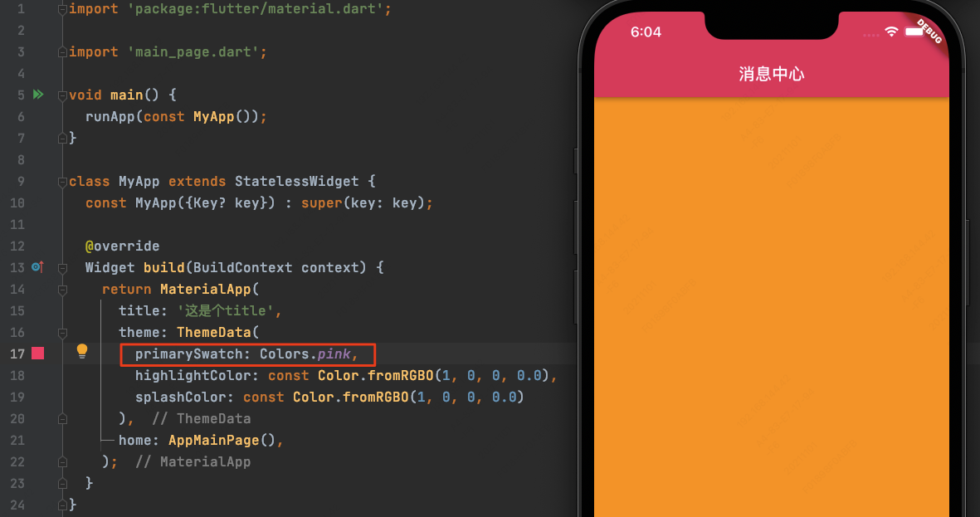Collapse the main() function fold marker
Viewport: 980px width, 517px height.
pyautogui.click(x=62, y=95)
